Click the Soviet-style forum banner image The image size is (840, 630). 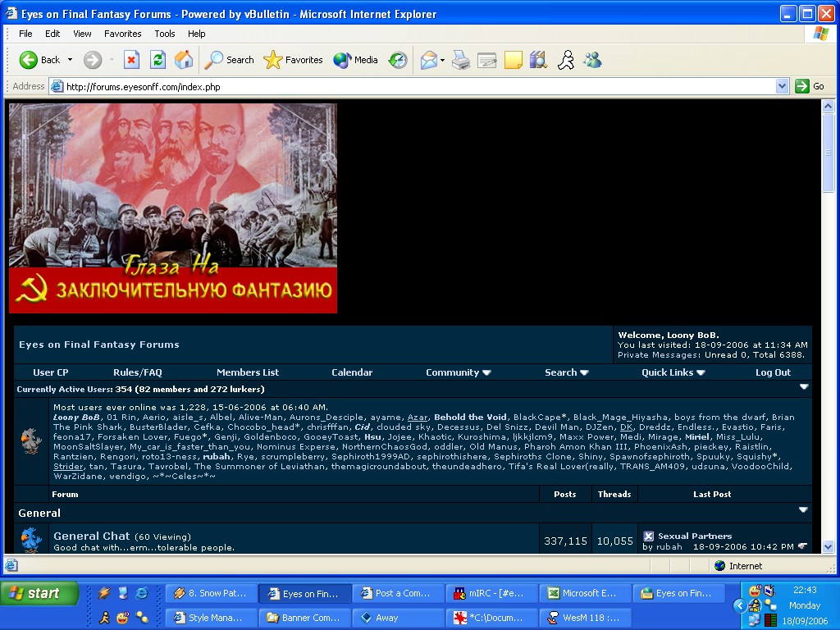[x=173, y=208]
